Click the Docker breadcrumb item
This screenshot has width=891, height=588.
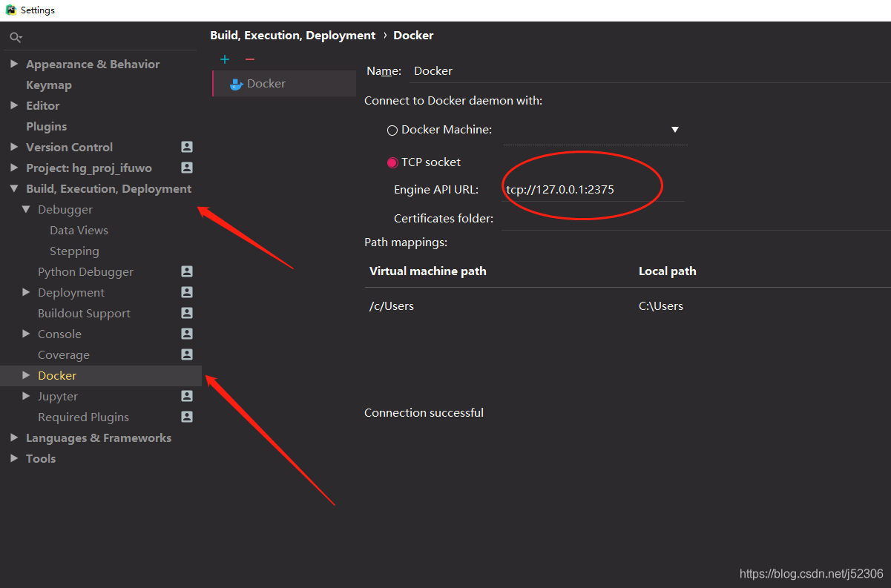[x=413, y=35]
